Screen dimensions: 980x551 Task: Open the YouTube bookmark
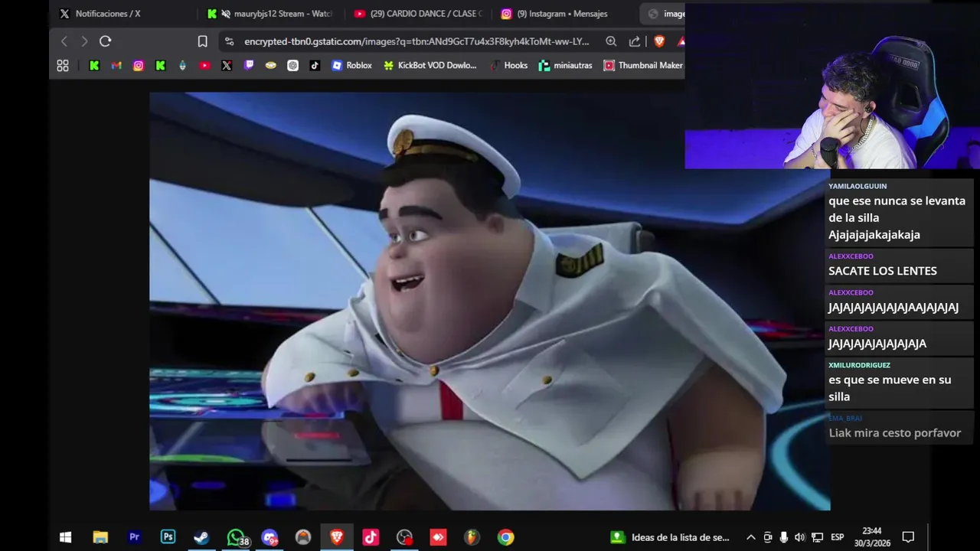pos(204,66)
